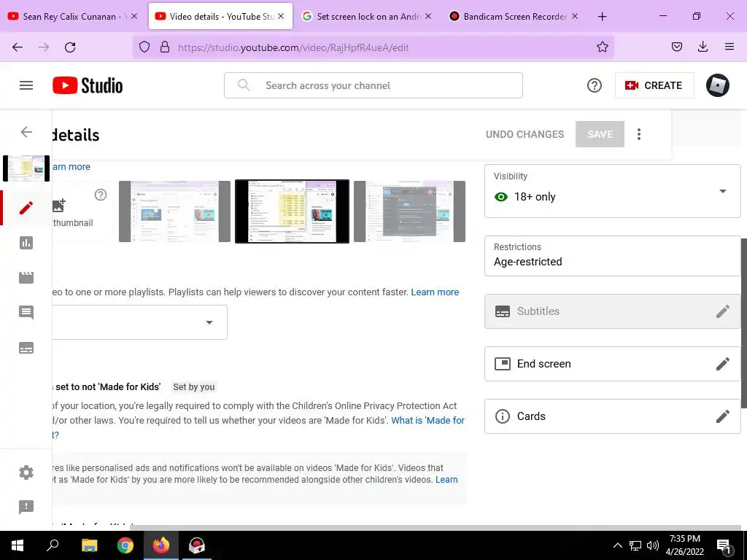Open the Firefox application menu

[x=729, y=47]
